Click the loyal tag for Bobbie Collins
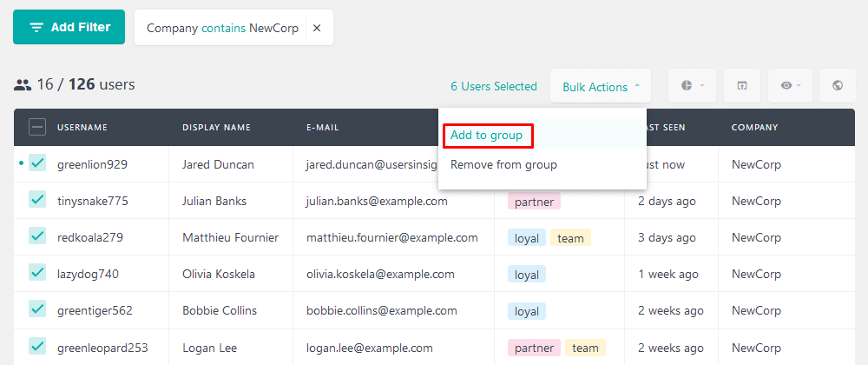 click(x=527, y=311)
